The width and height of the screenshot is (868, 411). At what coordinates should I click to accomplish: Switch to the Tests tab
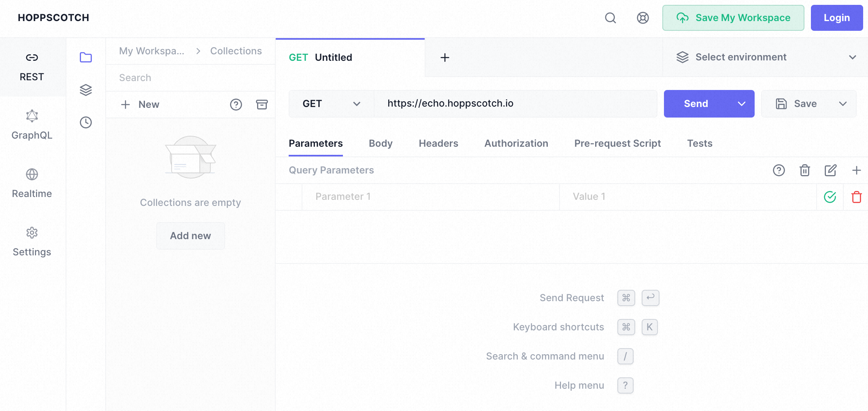pyautogui.click(x=700, y=143)
